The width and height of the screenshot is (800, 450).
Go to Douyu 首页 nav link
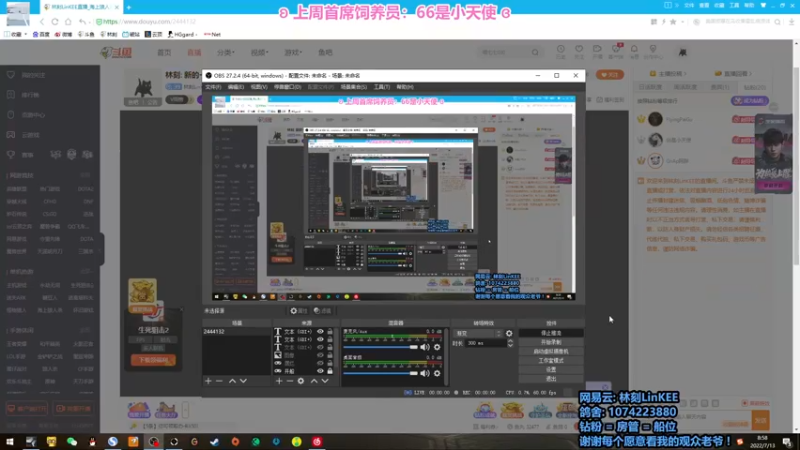click(x=164, y=53)
